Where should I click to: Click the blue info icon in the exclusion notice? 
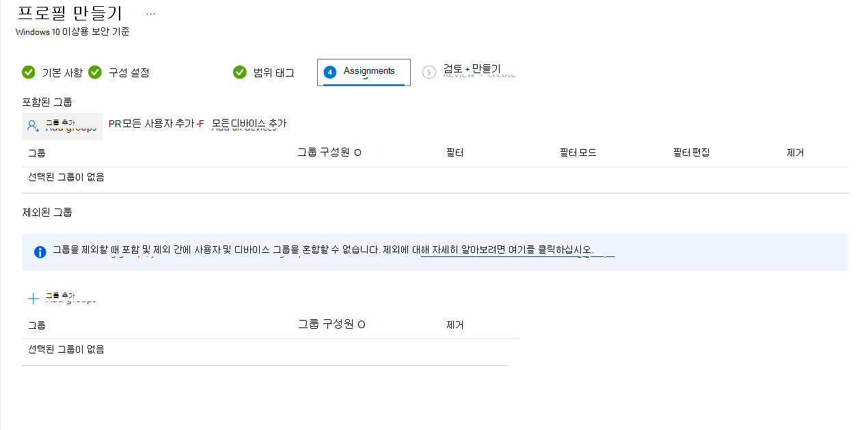pyautogui.click(x=40, y=252)
